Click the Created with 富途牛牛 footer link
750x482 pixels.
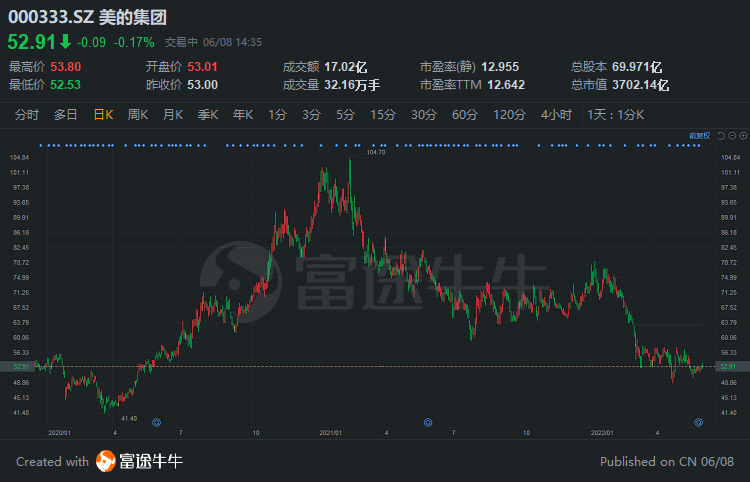pyautogui.click(x=99, y=461)
